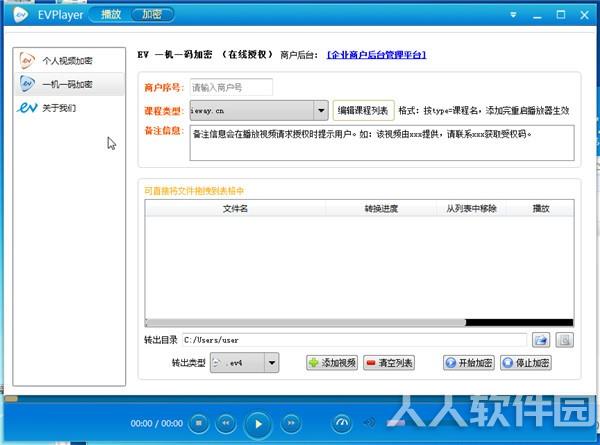Image resolution: width=600 pixels, height=445 pixels.
Task: Open 关于我们 in the sidebar
Action: (69, 108)
